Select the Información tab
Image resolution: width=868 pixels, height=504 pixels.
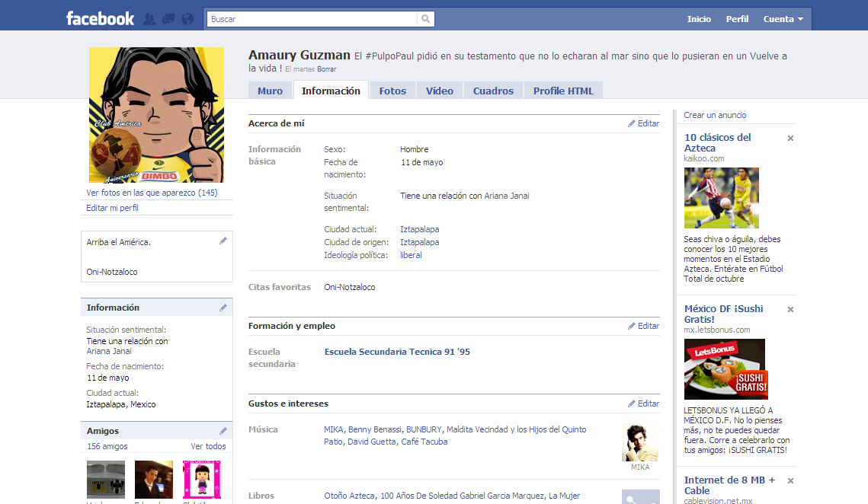(x=331, y=91)
